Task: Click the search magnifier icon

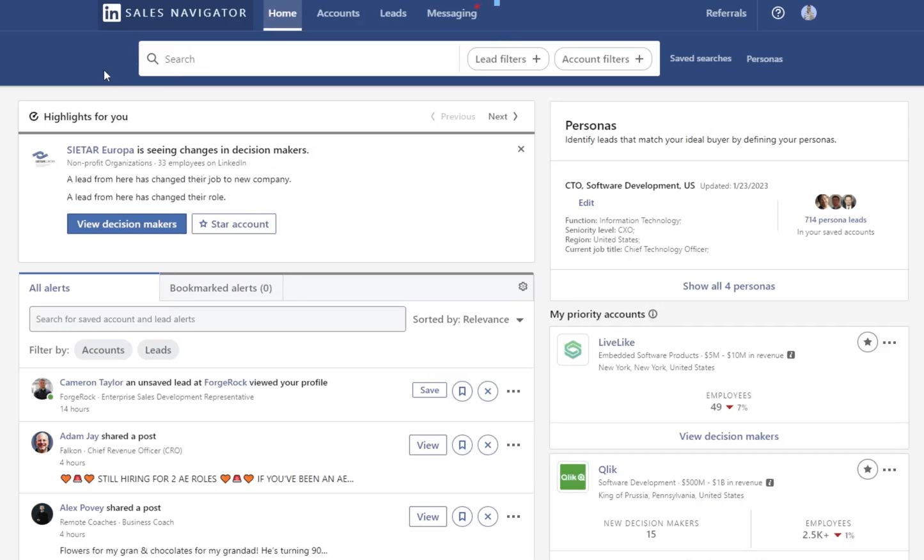Action: click(x=153, y=59)
